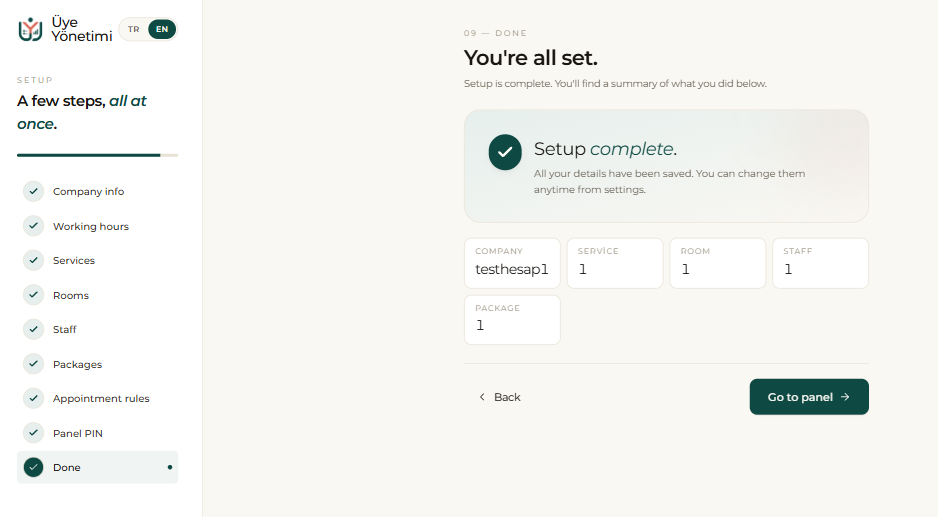Viewport: 938px width, 517px height.
Task: Select the EN language option
Action: pos(162,29)
